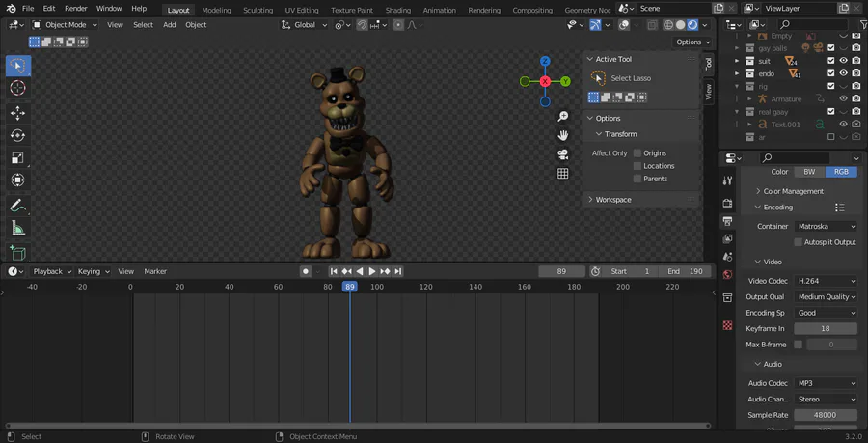Toggle camera view with the camera icon

tap(562, 154)
